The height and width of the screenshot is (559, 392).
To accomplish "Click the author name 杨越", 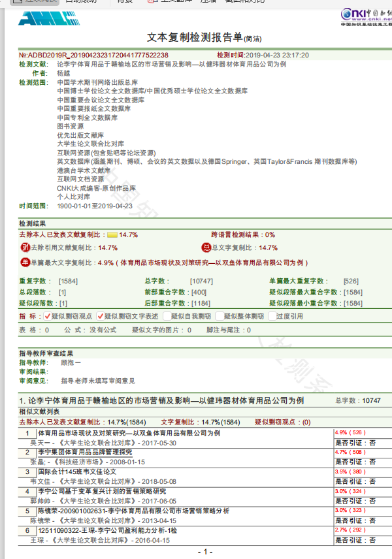I will pyautogui.click(x=63, y=73).
